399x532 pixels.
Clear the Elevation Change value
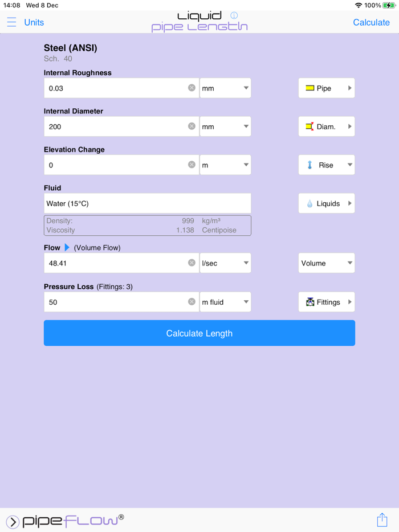tap(192, 165)
